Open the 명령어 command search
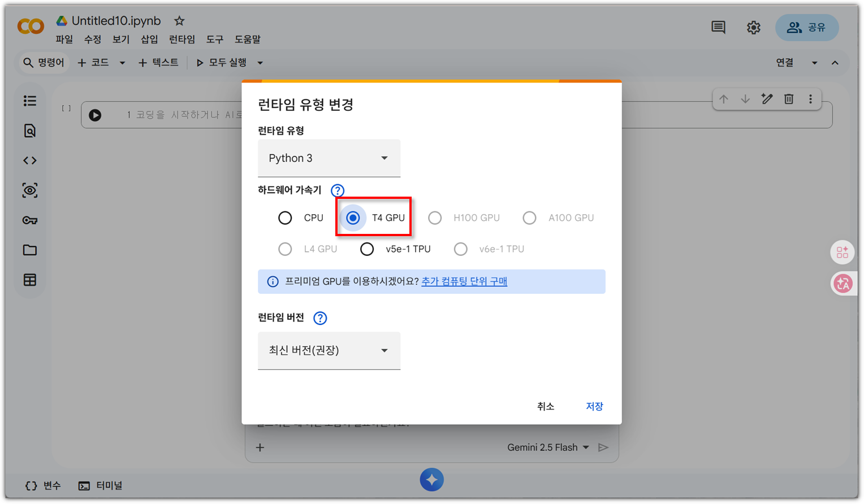The width and height of the screenshot is (864, 504). point(44,63)
